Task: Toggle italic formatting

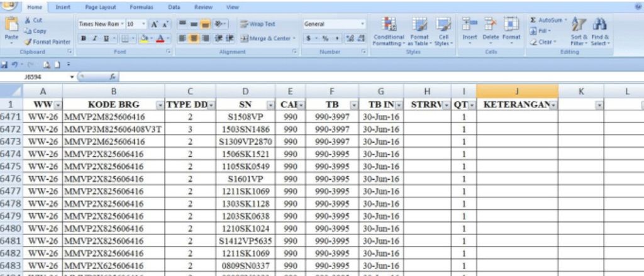Action: 94,38
